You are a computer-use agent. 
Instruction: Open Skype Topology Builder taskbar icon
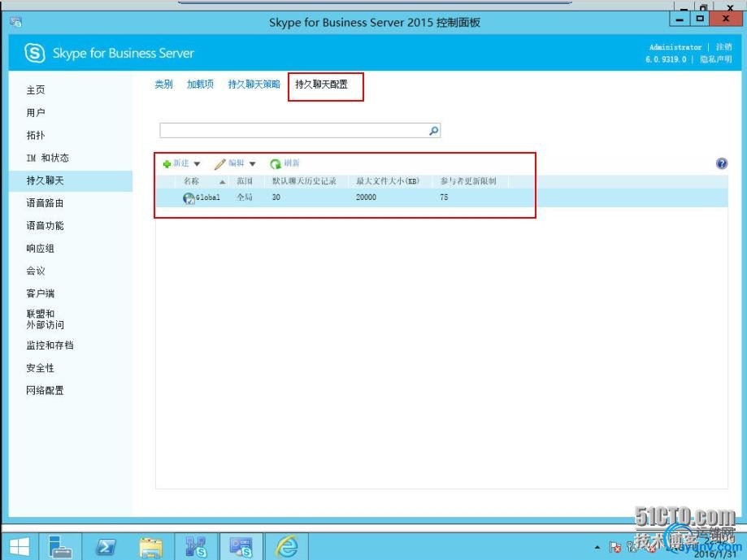point(196,546)
